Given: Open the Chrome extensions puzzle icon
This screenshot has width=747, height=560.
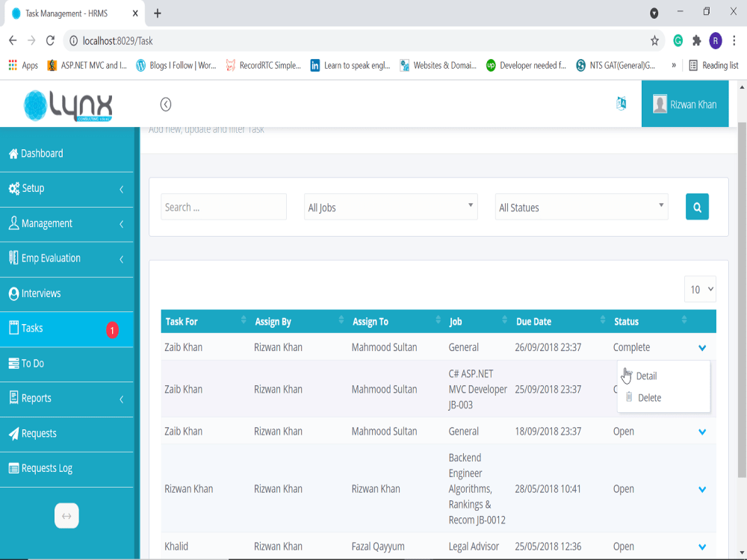Looking at the screenshot, I should (696, 41).
